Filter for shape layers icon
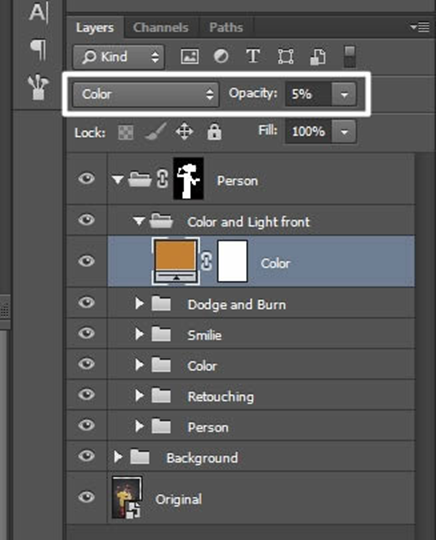Screen dimensions: 436x540 (x=286, y=56)
